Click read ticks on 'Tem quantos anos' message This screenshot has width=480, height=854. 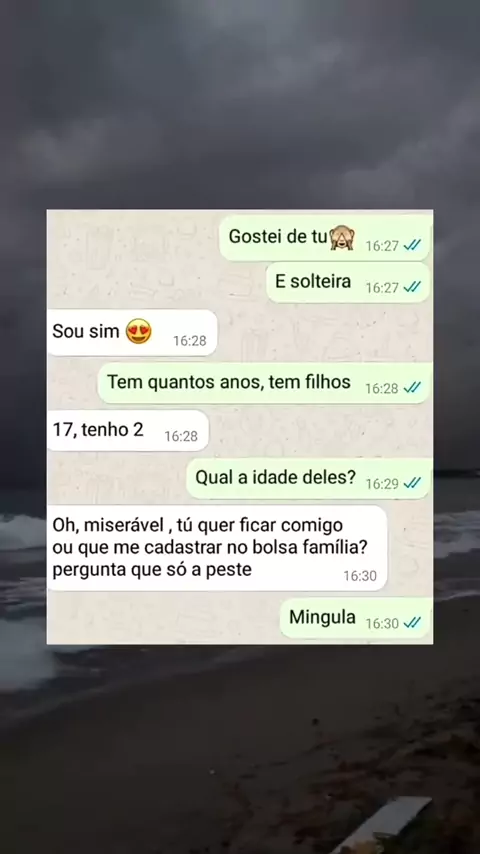click(x=412, y=388)
